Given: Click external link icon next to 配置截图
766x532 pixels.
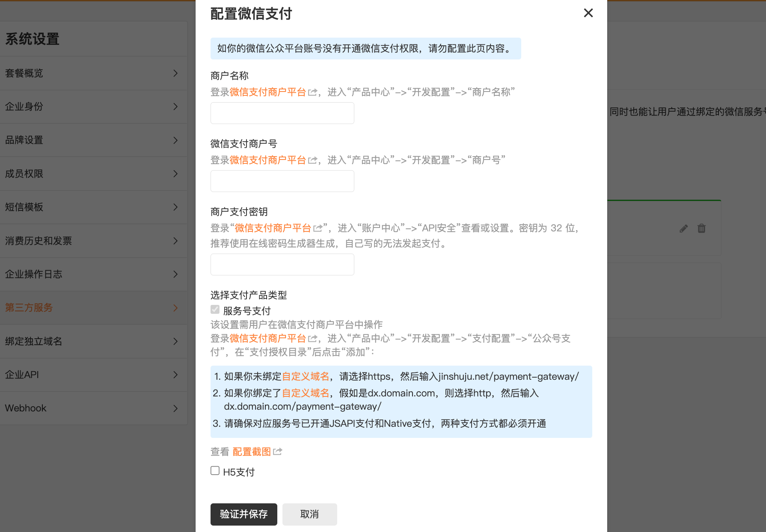Looking at the screenshot, I should coord(278,452).
